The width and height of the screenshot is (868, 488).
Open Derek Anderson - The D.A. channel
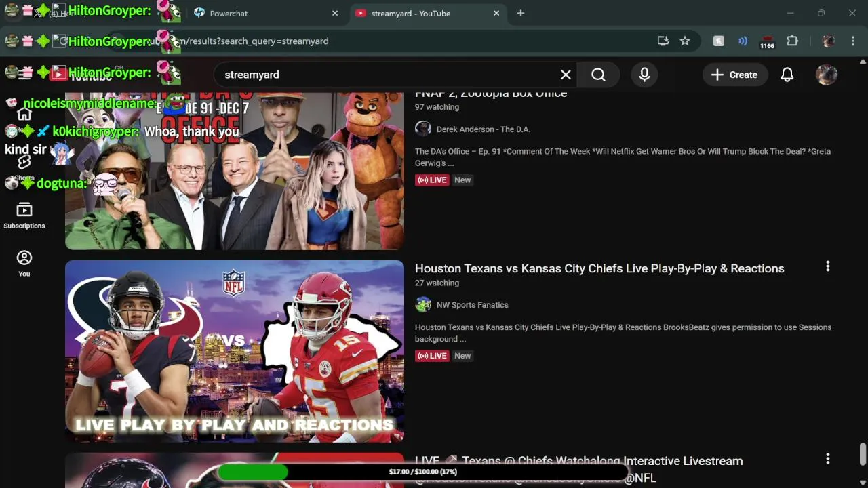(x=484, y=129)
